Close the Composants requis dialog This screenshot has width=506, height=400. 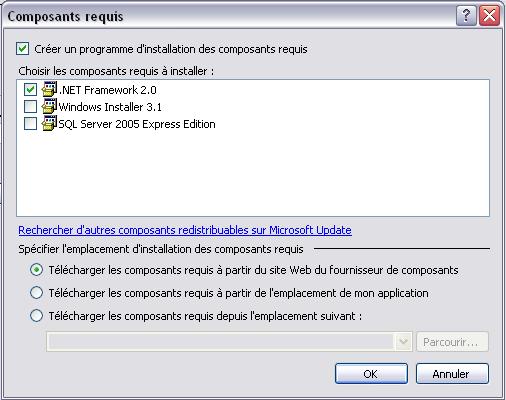489,15
